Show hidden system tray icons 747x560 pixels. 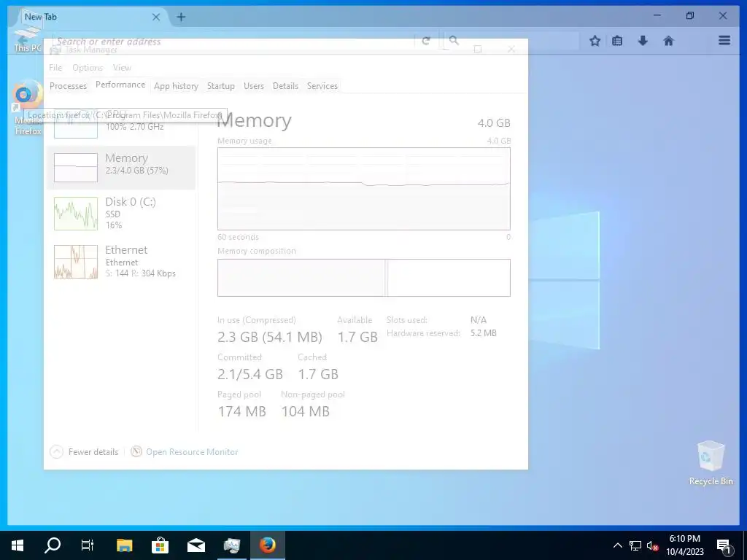click(x=617, y=545)
